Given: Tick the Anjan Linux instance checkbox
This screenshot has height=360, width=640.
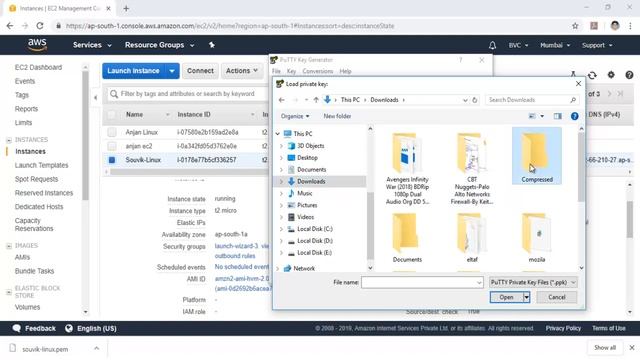Looking at the screenshot, I should coord(112,132).
